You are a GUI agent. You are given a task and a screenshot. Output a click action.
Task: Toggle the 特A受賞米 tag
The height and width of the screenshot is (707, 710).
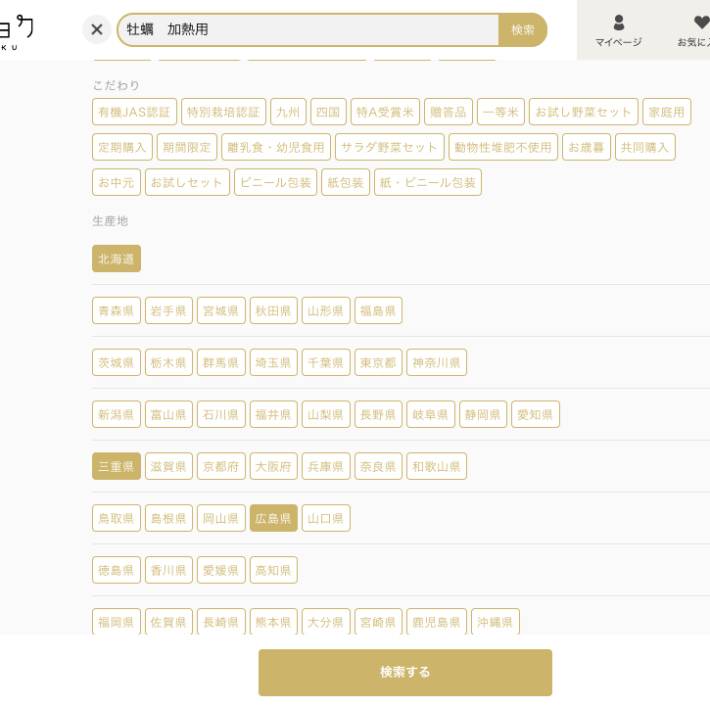coord(385,112)
